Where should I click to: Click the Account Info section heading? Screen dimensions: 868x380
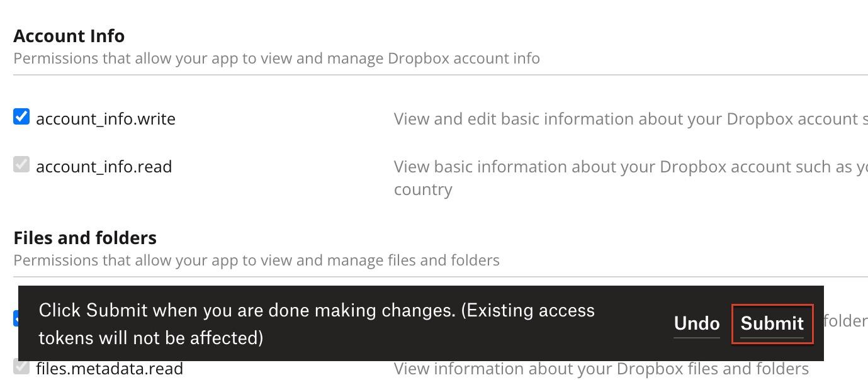tap(69, 36)
